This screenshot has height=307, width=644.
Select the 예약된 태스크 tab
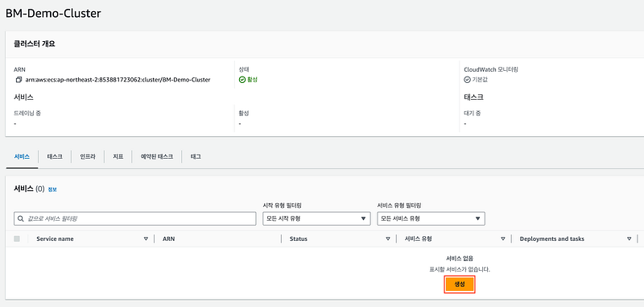157,156
